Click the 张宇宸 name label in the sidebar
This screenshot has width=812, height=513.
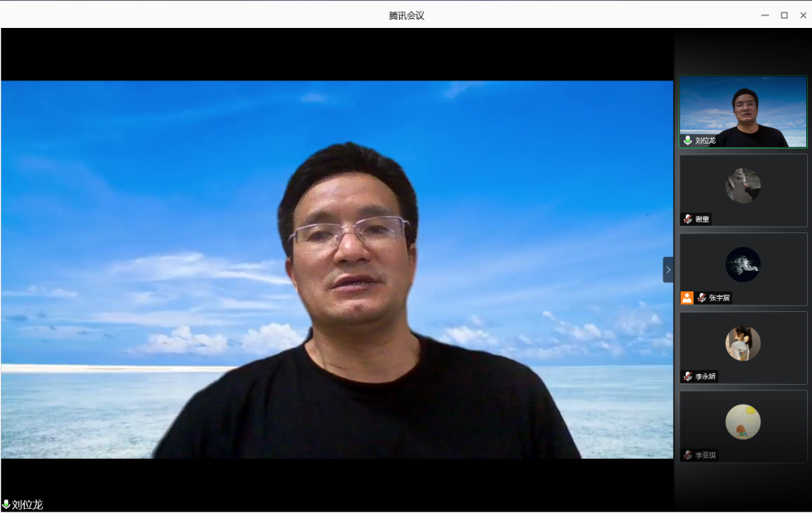(x=719, y=298)
